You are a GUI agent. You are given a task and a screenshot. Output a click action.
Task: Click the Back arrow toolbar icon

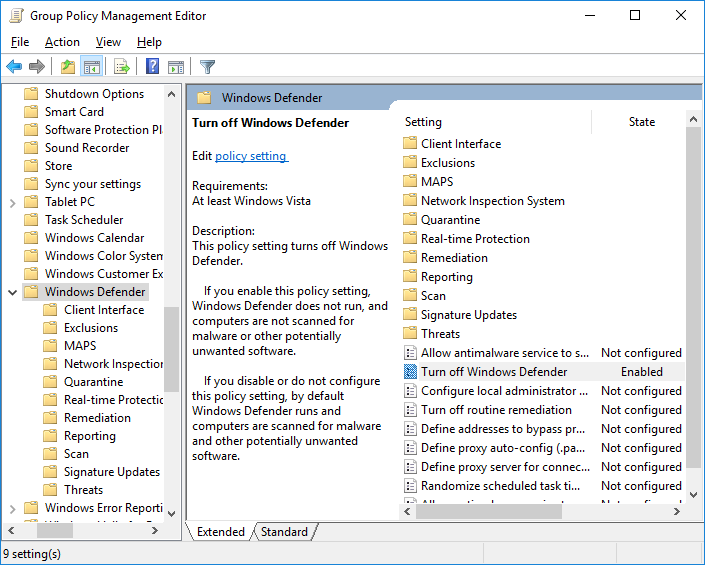[x=14, y=67]
